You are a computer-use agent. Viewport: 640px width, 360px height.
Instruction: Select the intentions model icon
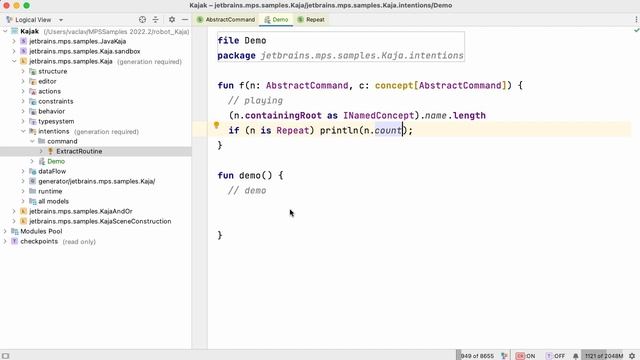(33, 131)
